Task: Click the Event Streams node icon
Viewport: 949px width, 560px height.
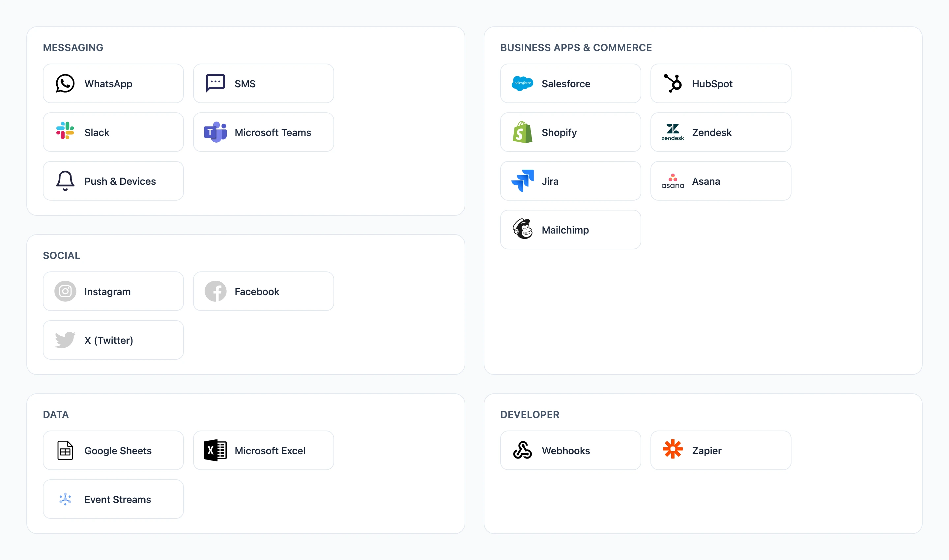Action: 65,499
